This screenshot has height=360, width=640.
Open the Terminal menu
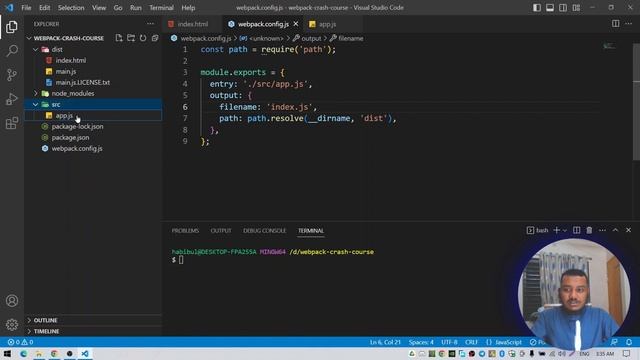coord(161,7)
